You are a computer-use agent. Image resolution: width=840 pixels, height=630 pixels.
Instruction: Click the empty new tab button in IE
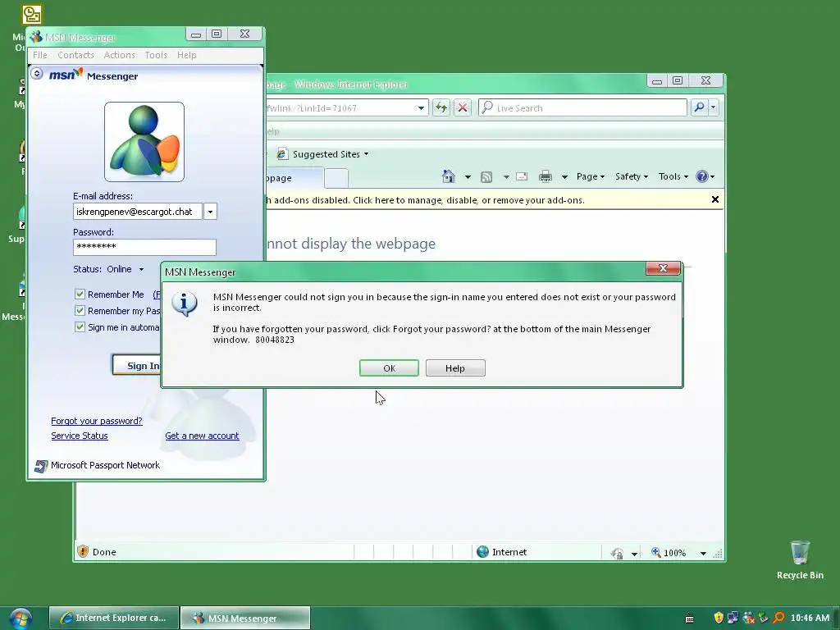point(336,178)
